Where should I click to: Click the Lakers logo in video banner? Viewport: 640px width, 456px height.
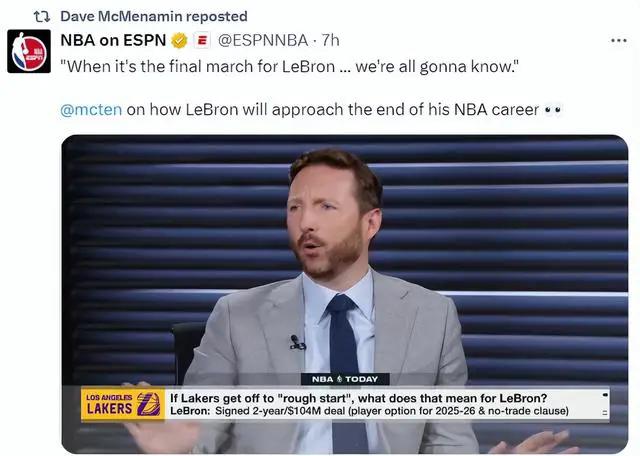[x=148, y=404]
